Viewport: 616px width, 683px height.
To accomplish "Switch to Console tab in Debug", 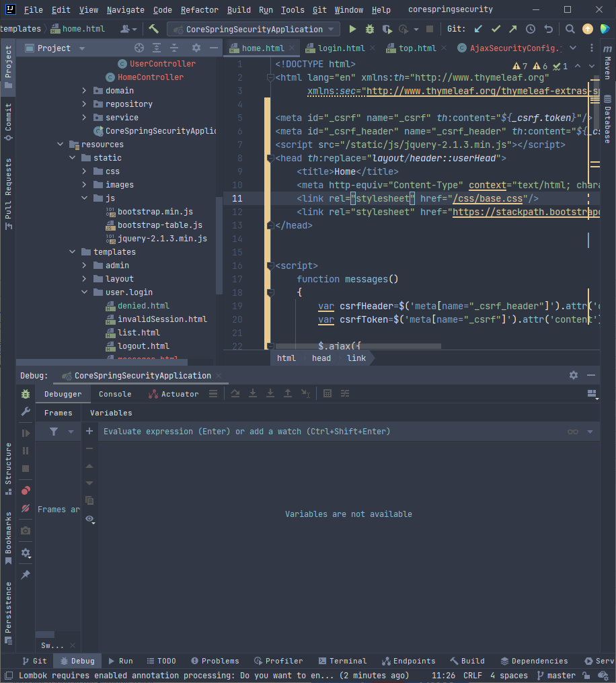I will (x=115, y=394).
